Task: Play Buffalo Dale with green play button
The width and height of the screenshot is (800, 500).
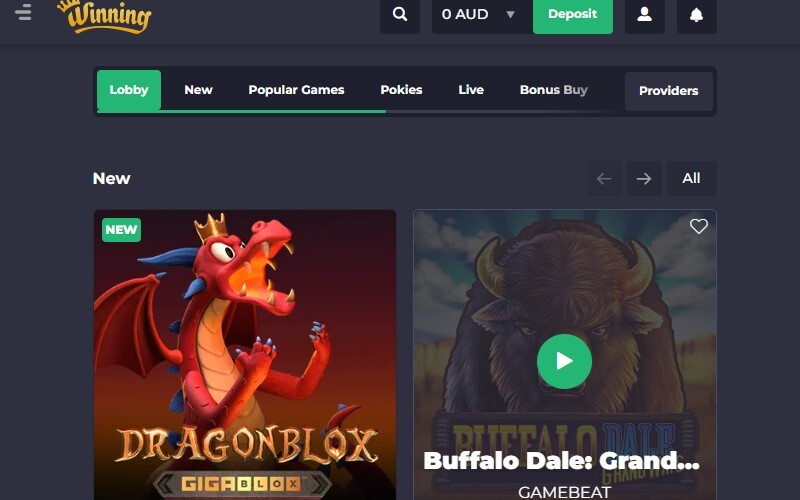Action: 564,361
